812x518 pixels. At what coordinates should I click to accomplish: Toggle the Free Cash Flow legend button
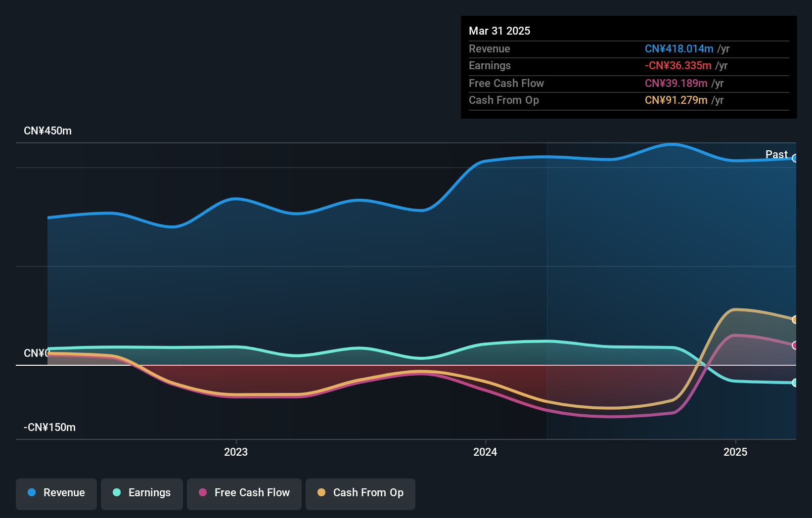click(244, 494)
